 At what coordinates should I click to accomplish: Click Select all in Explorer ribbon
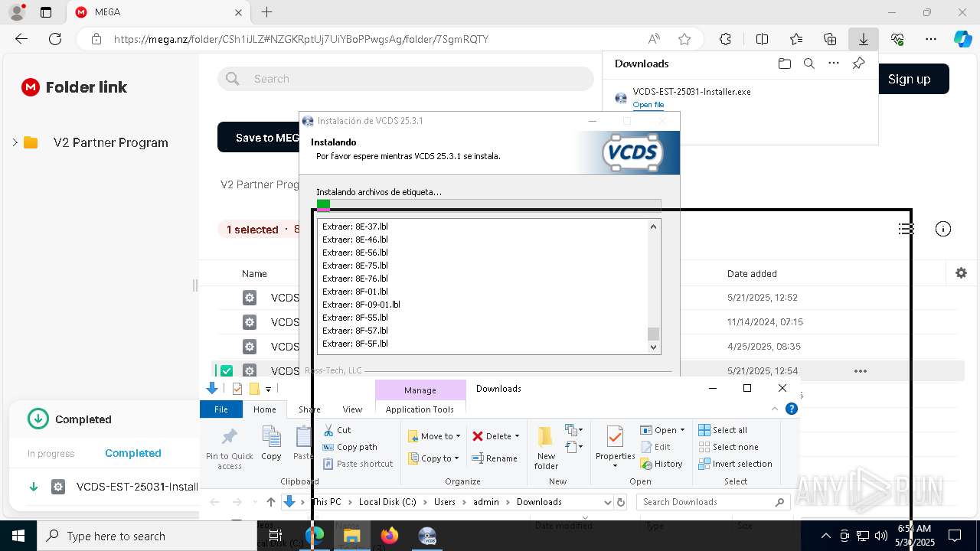click(723, 430)
